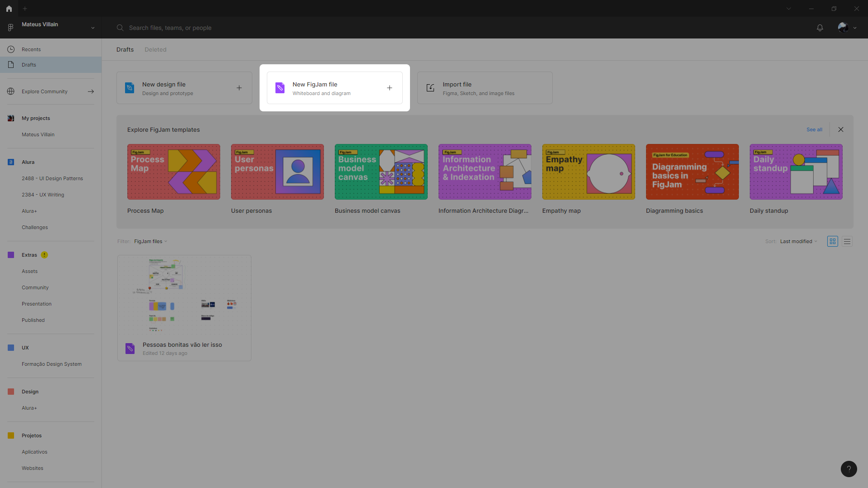Click the notifications bell icon
Screen dimensions: 868x488
coord(820,28)
